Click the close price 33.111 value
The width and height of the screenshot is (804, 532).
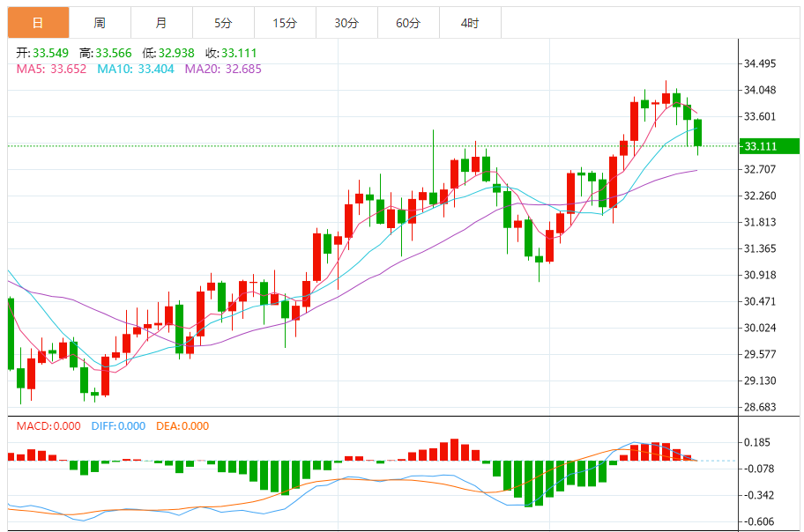coord(239,54)
